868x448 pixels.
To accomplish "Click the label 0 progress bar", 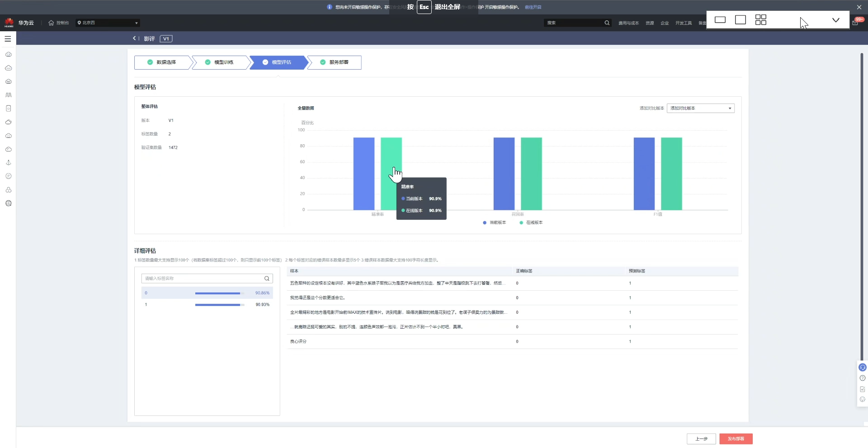I will (220, 293).
